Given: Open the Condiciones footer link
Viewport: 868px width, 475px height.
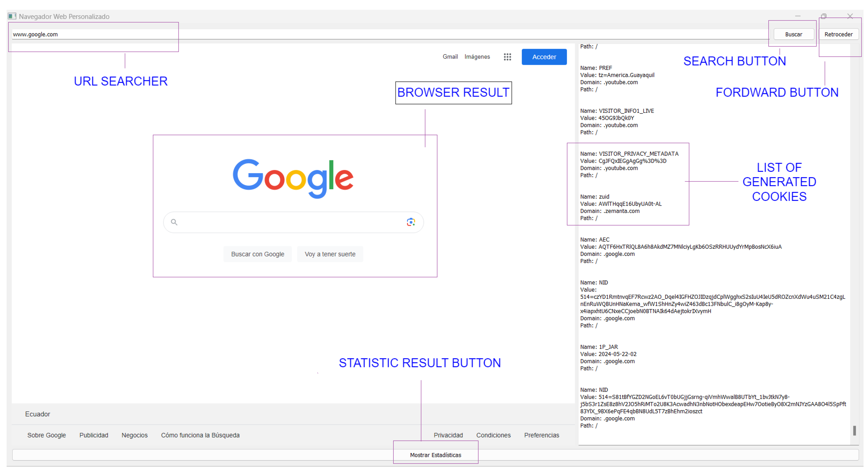Looking at the screenshot, I should tap(493, 435).
